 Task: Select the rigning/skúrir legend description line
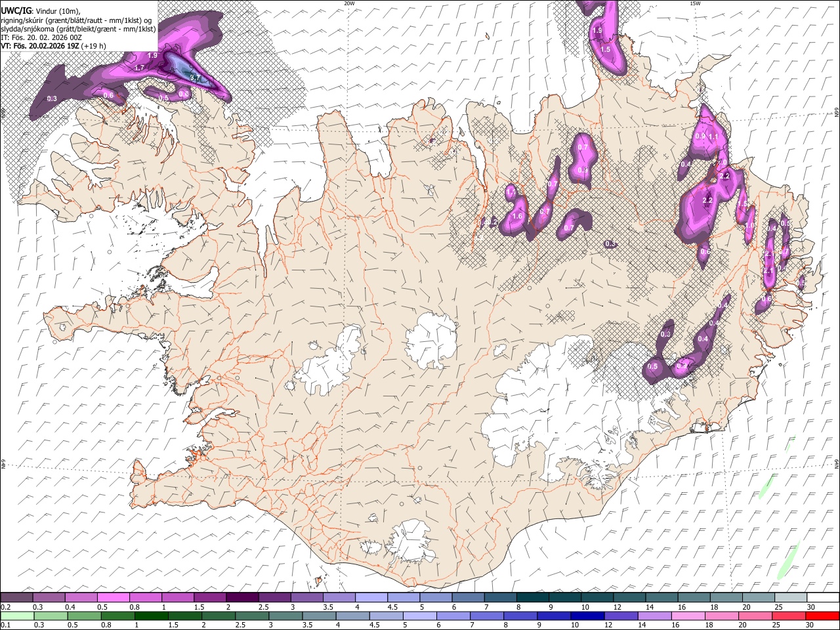[77, 20]
